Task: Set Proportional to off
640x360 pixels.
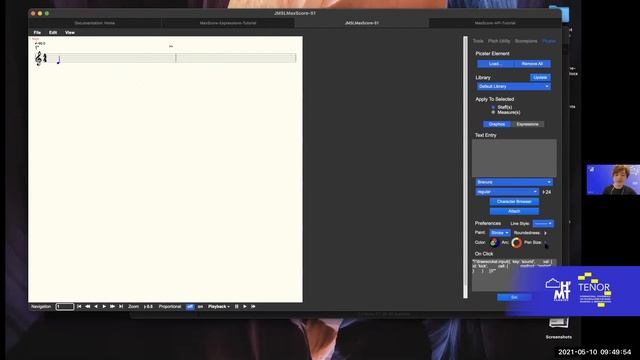Action: tap(190, 307)
